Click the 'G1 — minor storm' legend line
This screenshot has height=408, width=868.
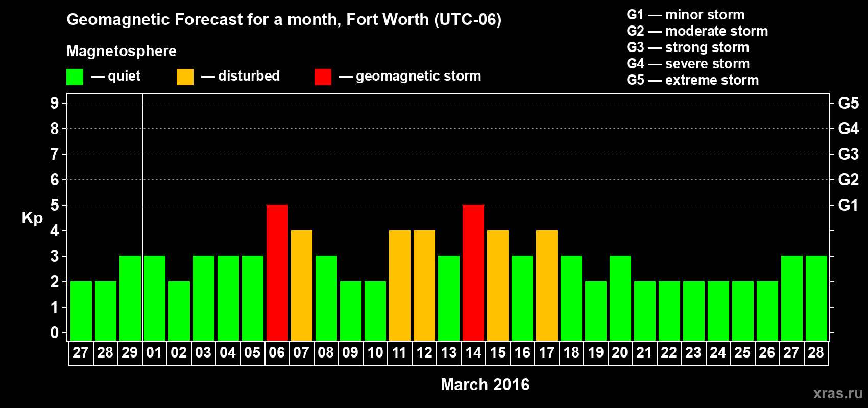click(x=686, y=15)
